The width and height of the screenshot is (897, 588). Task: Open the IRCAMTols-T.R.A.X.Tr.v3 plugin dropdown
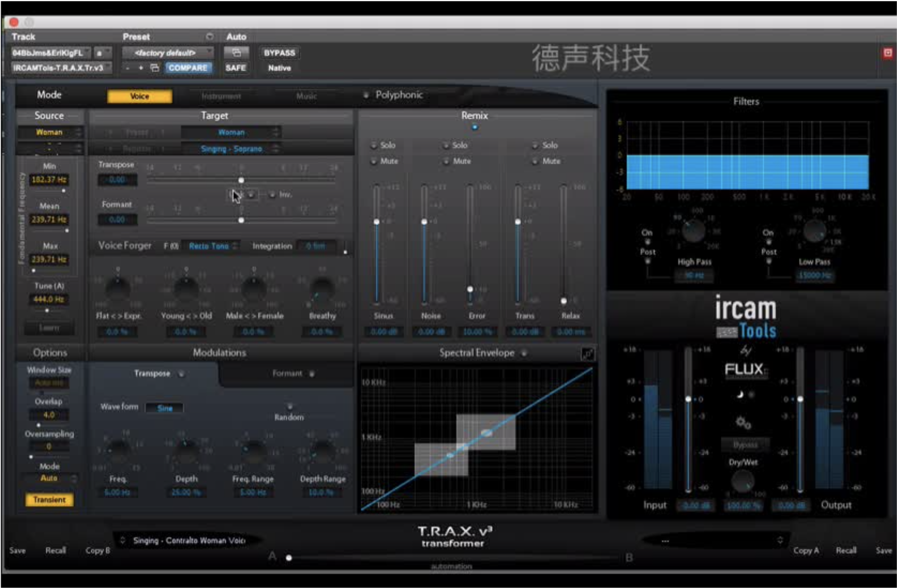click(x=61, y=68)
